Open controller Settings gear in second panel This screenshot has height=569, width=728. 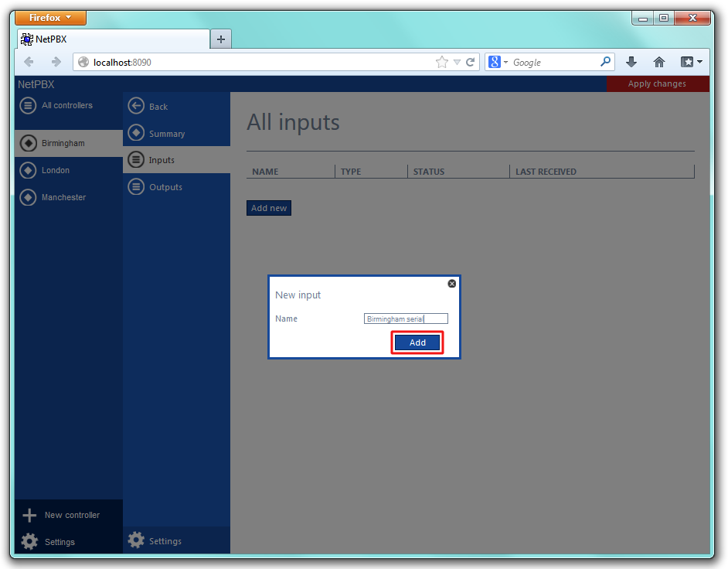pos(137,540)
